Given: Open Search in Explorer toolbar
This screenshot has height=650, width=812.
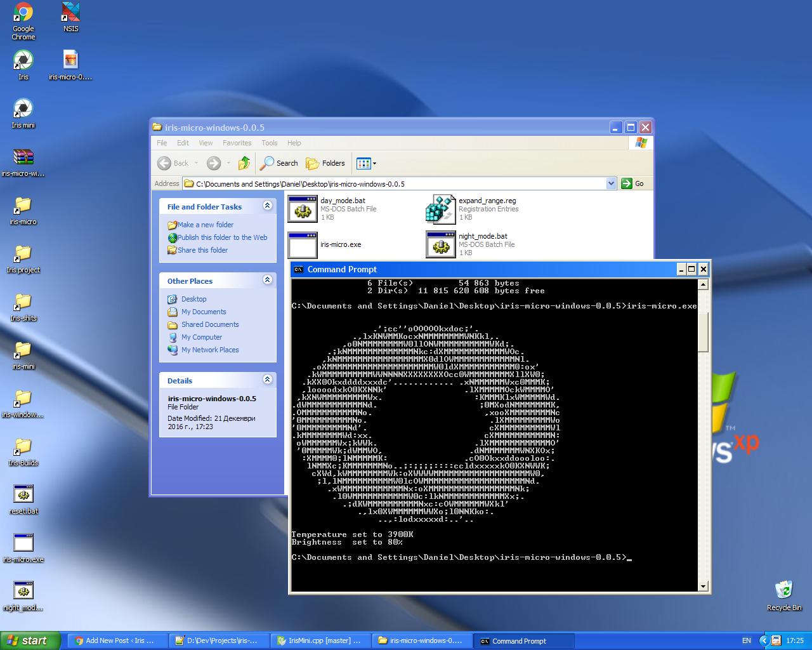Looking at the screenshot, I should click(279, 163).
